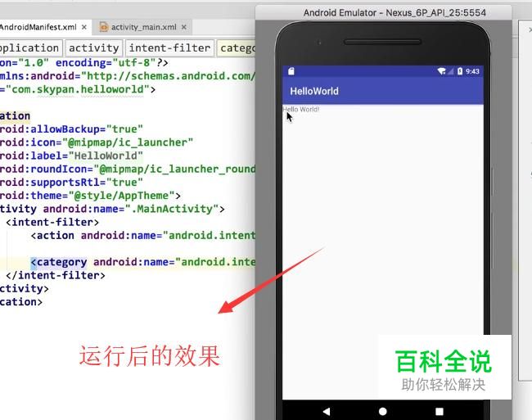Screen dimensions: 532x420
Task: Tap the emulator Recents navigation button
Action: 440,412
